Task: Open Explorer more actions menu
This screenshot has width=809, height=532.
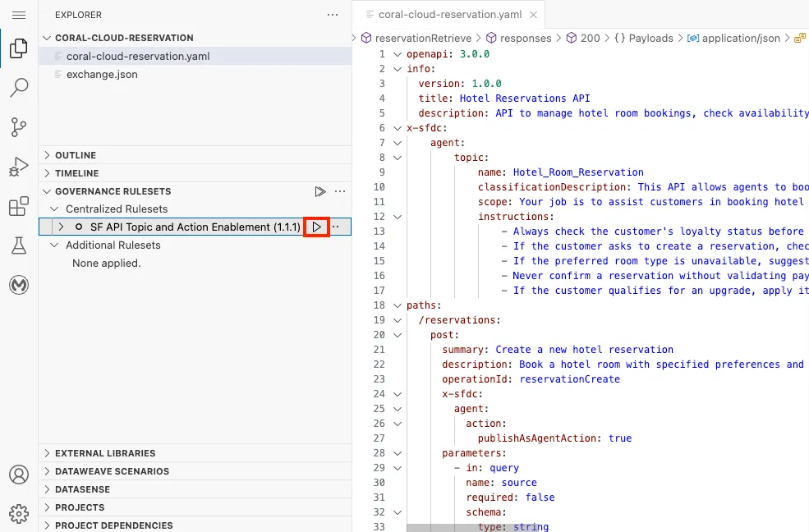Action: tap(332, 15)
